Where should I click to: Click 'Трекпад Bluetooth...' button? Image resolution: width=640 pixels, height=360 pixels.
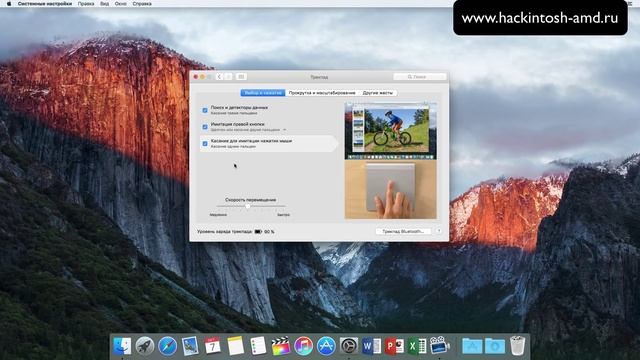pos(403,231)
